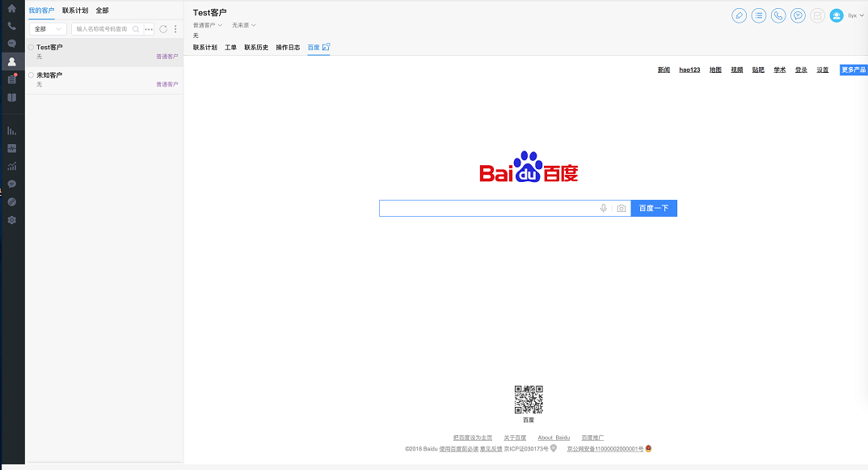
Task: Open the 联系历史 tab
Action: [x=256, y=48]
